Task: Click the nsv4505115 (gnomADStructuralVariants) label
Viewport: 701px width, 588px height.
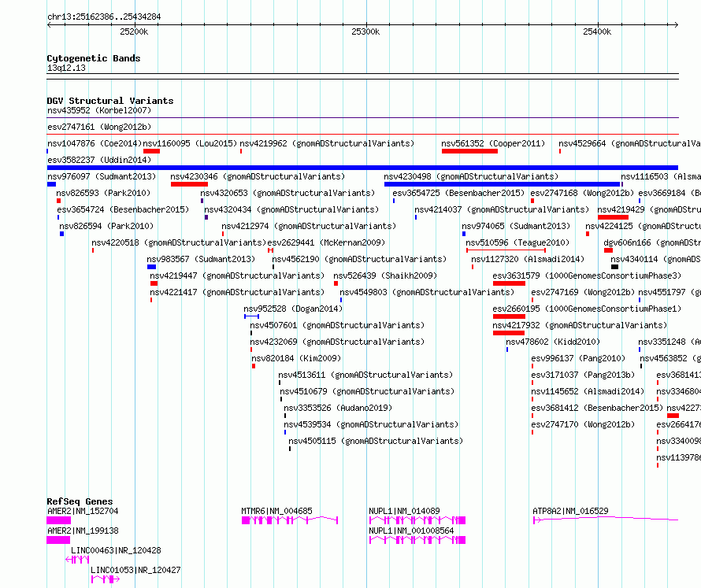Action: [376, 441]
